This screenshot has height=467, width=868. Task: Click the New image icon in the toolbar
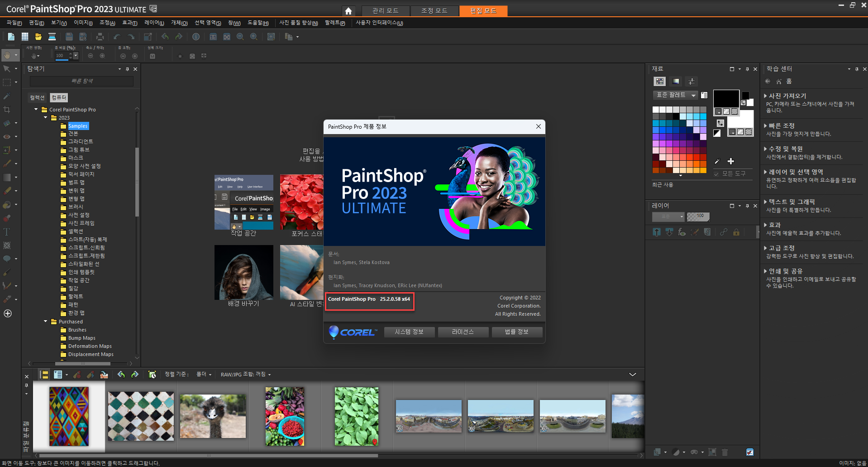(x=11, y=37)
